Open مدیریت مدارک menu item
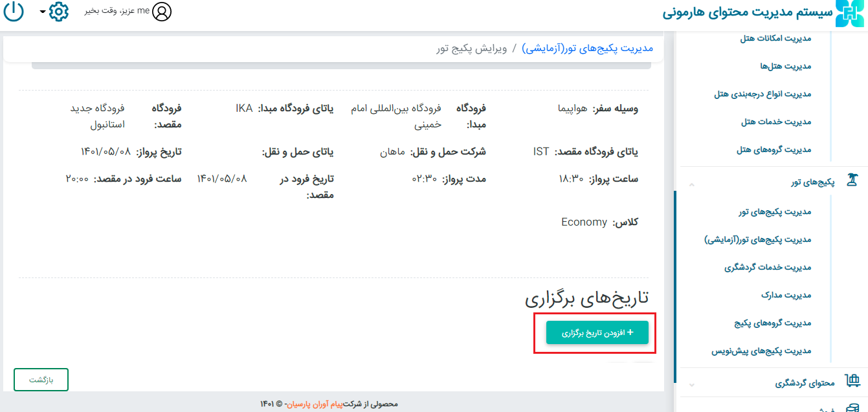Viewport: 868px width, 412px height. click(786, 295)
